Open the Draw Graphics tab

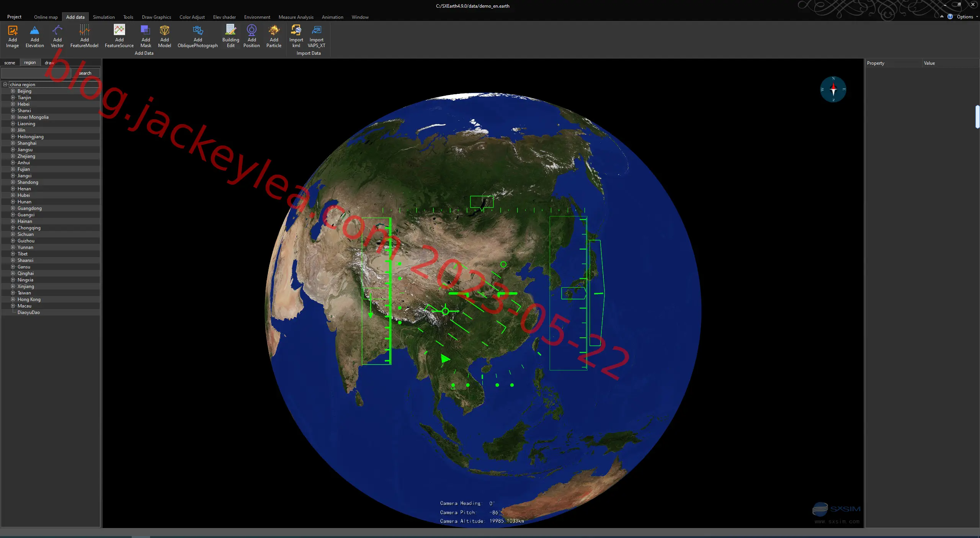[156, 17]
